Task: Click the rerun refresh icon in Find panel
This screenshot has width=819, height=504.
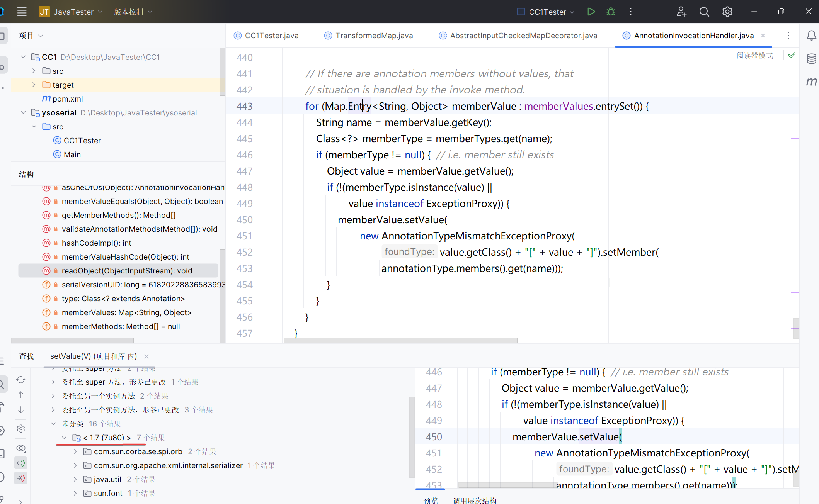Action: tap(21, 380)
